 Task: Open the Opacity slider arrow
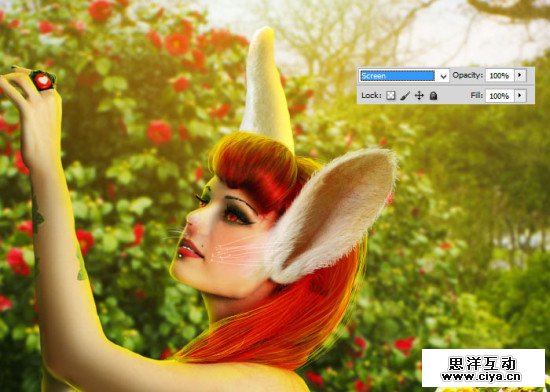[x=520, y=75]
